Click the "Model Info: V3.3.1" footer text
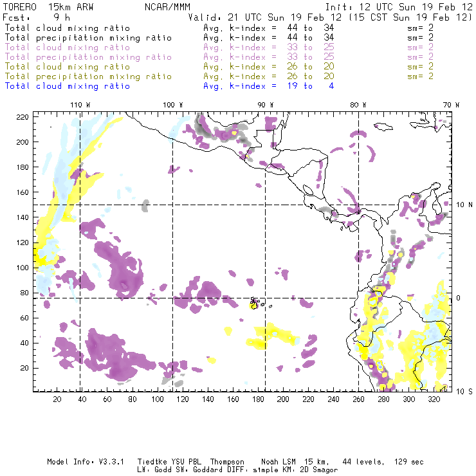The image size is (476, 476). (x=86, y=462)
